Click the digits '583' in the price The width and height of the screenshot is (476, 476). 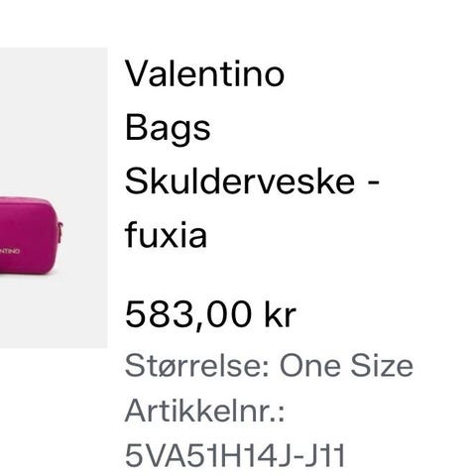click(160, 313)
